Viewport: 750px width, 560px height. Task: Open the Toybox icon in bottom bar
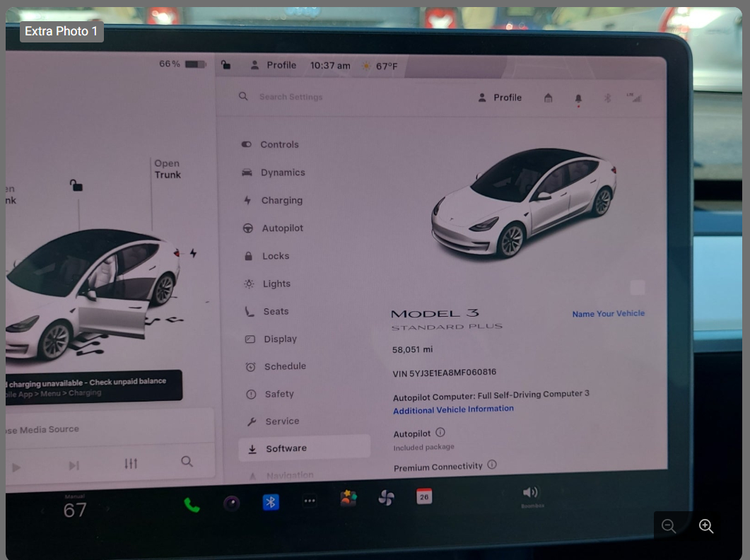(x=348, y=498)
